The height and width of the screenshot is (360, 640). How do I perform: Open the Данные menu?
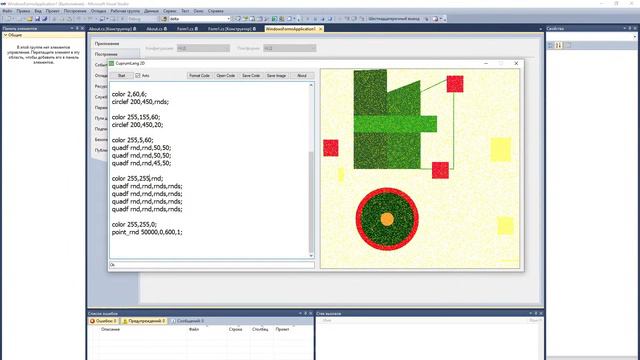tap(151, 11)
